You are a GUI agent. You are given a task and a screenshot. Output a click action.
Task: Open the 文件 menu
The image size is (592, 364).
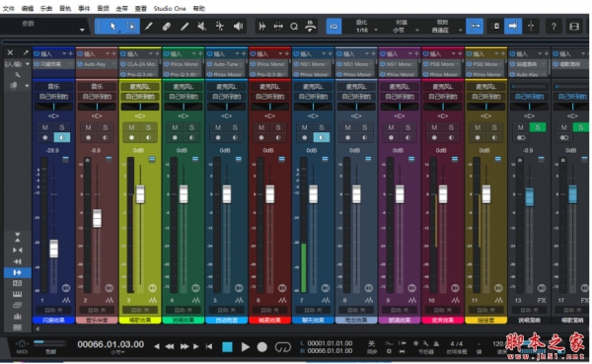[8, 8]
